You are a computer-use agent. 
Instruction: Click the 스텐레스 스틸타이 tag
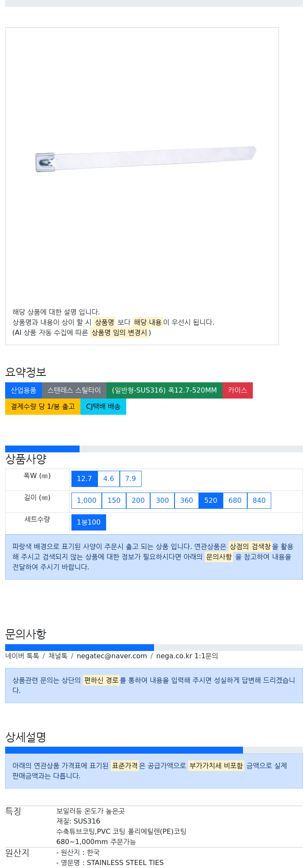74,390
